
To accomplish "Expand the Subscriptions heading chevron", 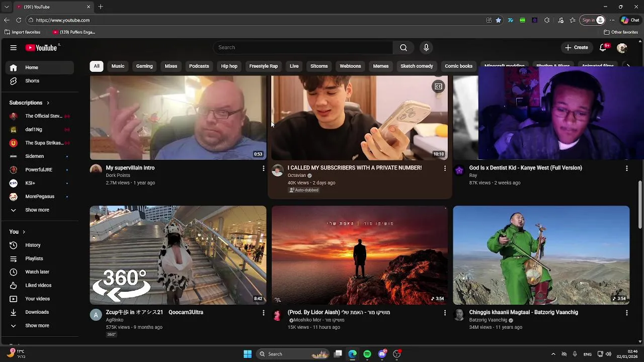I will [48, 103].
